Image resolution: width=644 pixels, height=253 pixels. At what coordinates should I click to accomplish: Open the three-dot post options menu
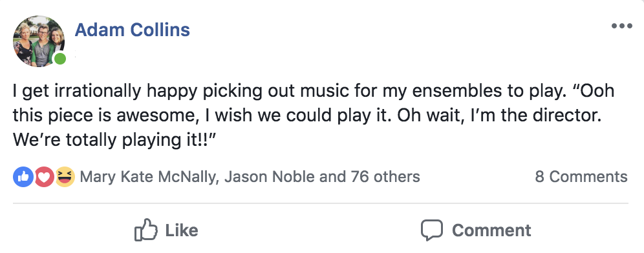point(621,26)
